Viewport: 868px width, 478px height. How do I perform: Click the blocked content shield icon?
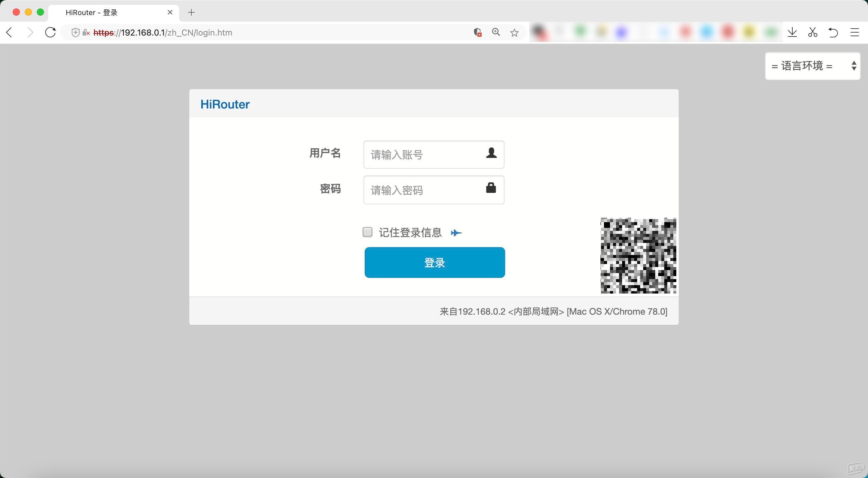pyautogui.click(x=477, y=32)
